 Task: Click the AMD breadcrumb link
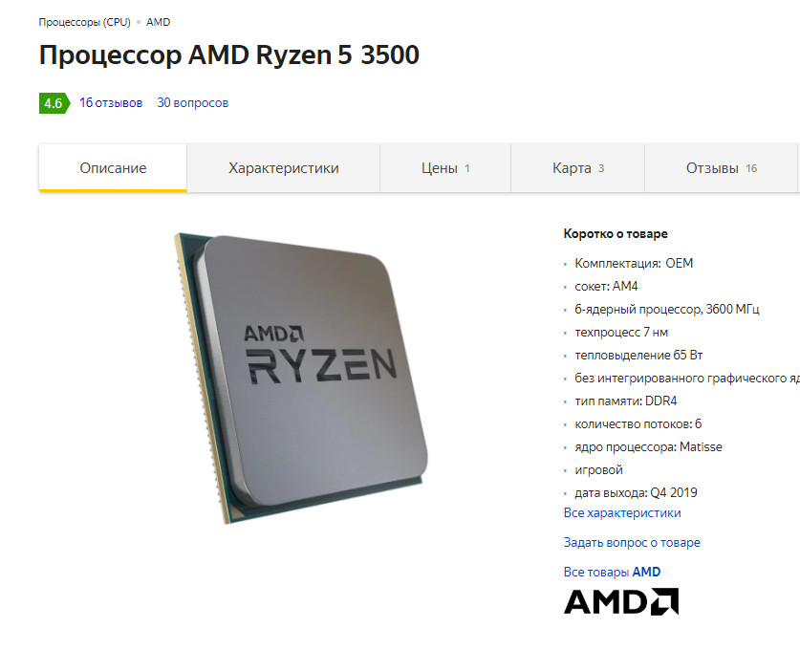coord(158,22)
